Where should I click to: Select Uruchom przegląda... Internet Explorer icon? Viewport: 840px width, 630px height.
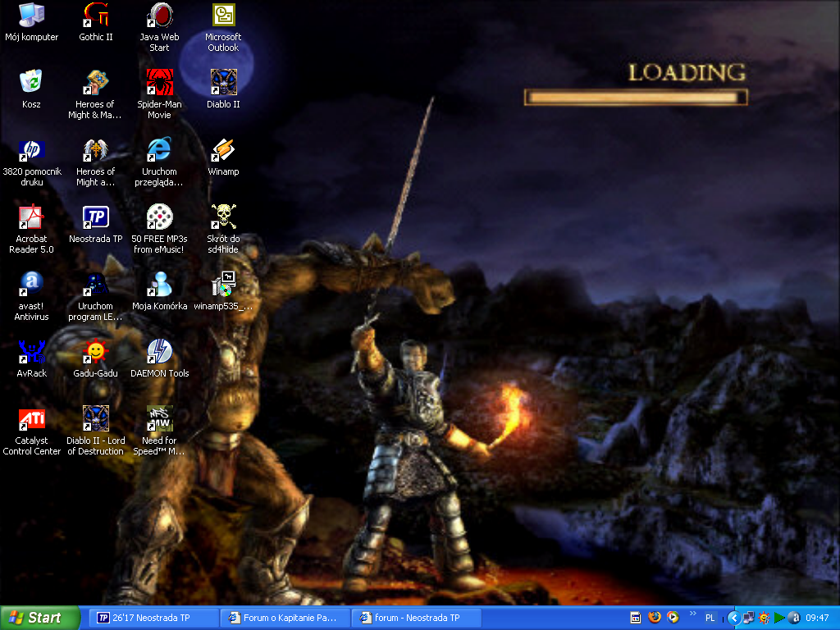point(159,162)
